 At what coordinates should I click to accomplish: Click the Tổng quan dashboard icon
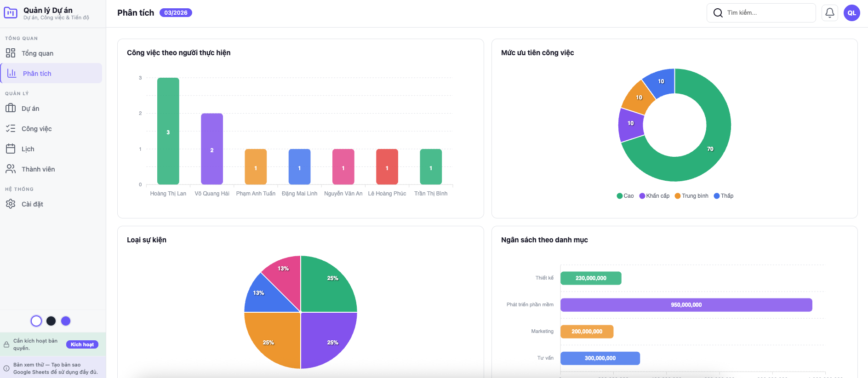(x=11, y=53)
